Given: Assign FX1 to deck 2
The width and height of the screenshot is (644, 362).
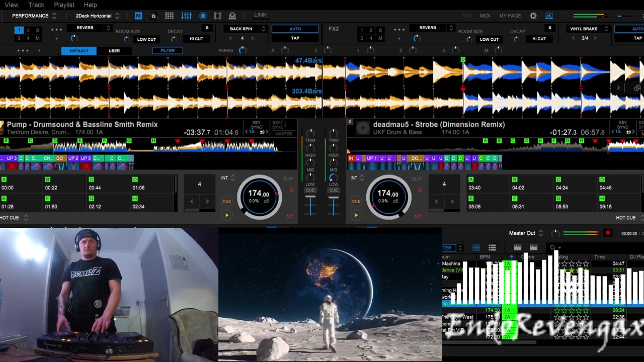Looking at the screenshot, I should (28, 30).
